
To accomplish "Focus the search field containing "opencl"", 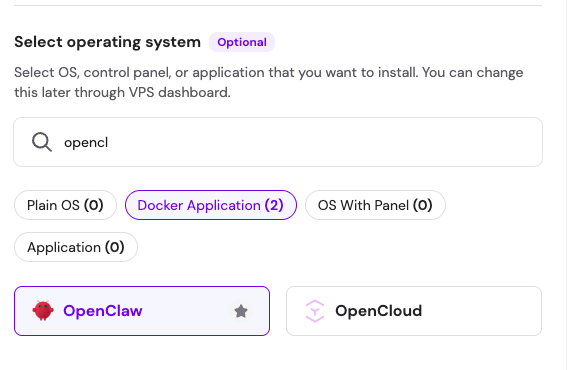I will coord(278,142).
